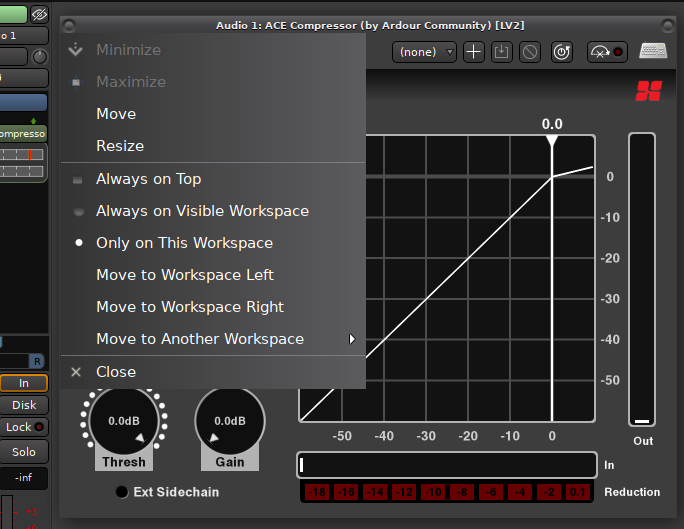Open the (none) preset dropdown
684x529 pixels.
424,52
